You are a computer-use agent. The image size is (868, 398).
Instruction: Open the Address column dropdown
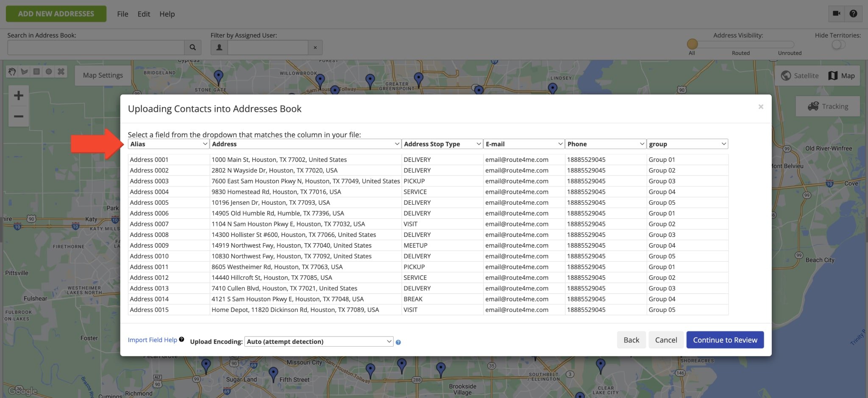point(306,144)
